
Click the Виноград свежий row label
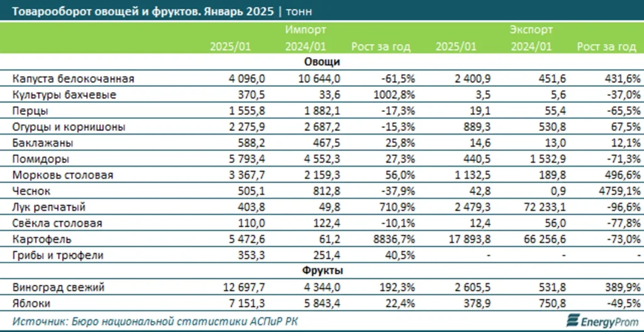click(58, 287)
